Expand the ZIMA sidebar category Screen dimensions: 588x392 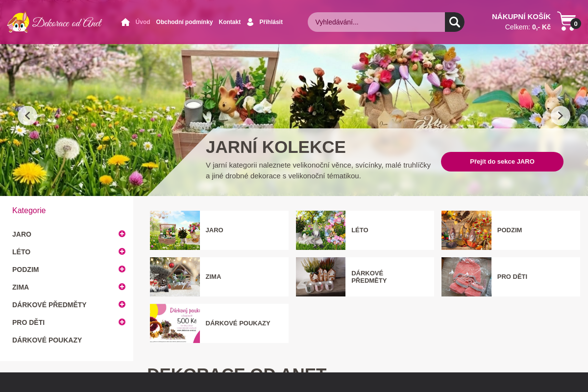tap(122, 287)
